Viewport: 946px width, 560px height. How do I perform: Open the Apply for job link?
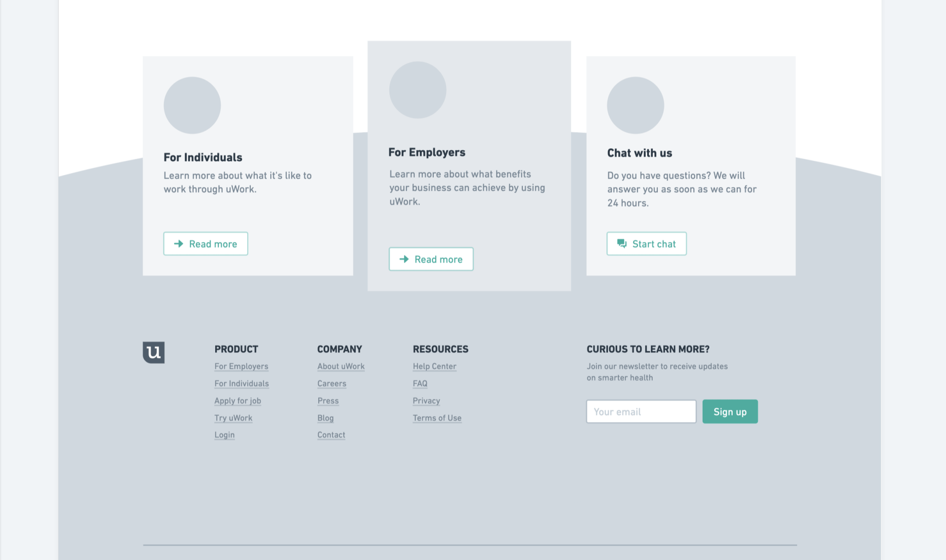pos(237,401)
